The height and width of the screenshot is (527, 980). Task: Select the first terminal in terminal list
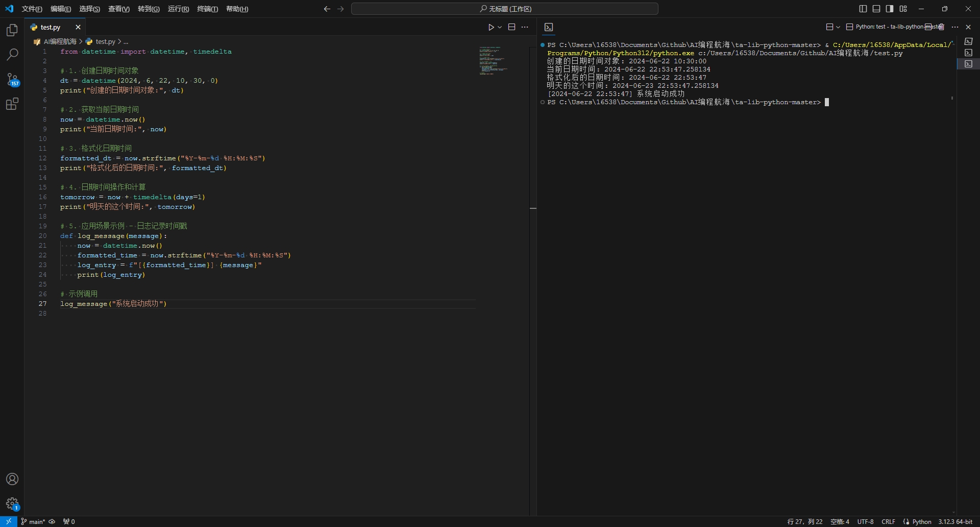pyautogui.click(x=968, y=41)
